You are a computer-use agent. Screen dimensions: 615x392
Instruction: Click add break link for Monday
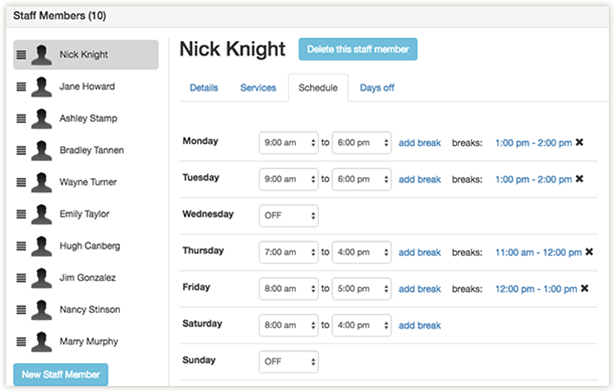coord(420,143)
